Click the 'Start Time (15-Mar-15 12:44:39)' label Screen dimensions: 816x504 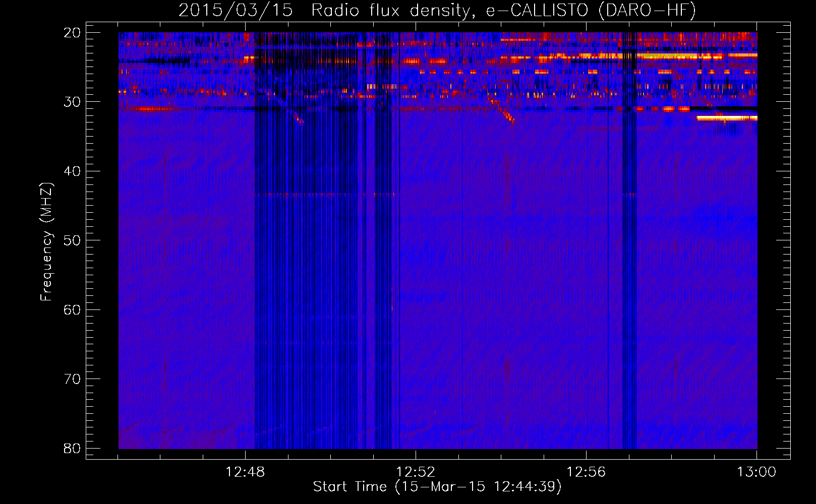tap(437, 487)
